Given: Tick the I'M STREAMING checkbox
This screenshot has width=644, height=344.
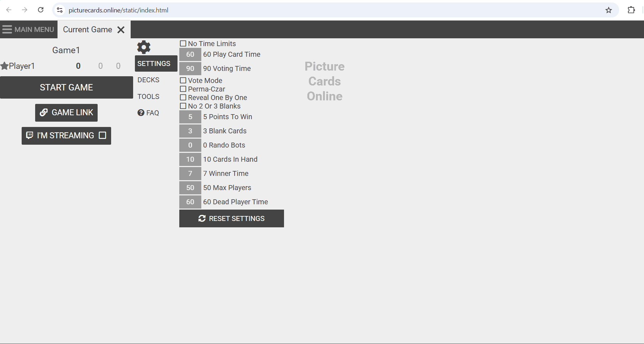Looking at the screenshot, I should 103,135.
